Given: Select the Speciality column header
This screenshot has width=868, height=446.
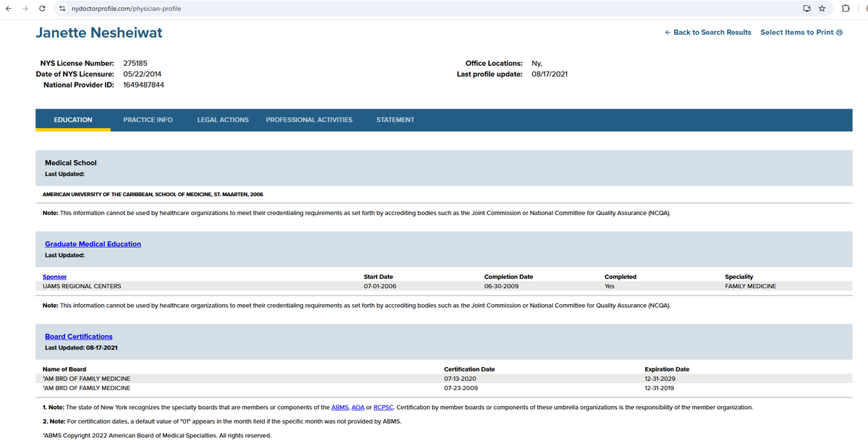Looking at the screenshot, I should pyautogui.click(x=739, y=277).
